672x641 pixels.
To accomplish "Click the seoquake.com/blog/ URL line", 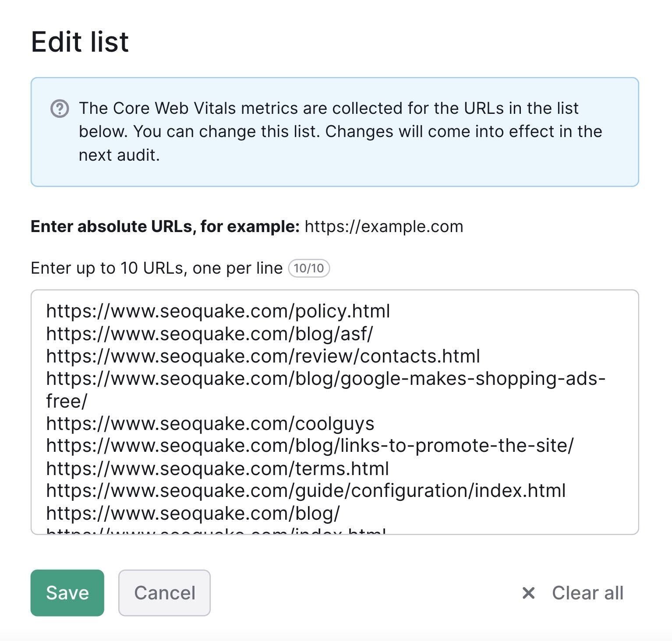I will pos(193,513).
